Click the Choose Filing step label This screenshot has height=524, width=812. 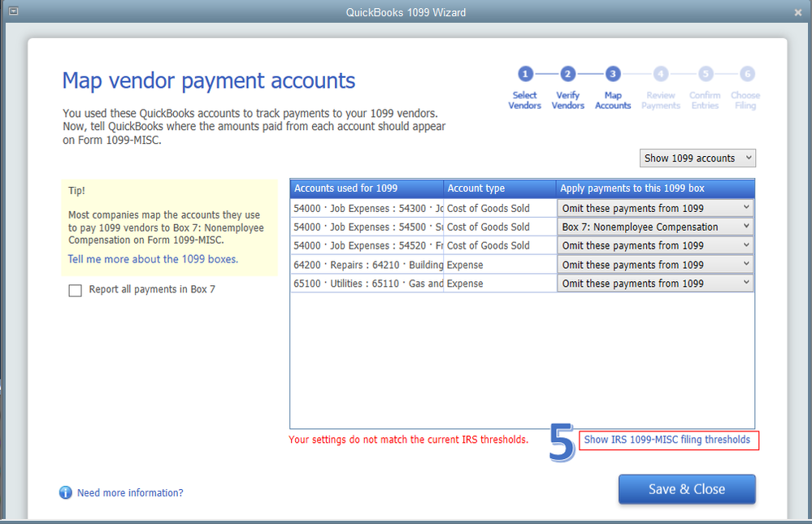click(x=745, y=101)
